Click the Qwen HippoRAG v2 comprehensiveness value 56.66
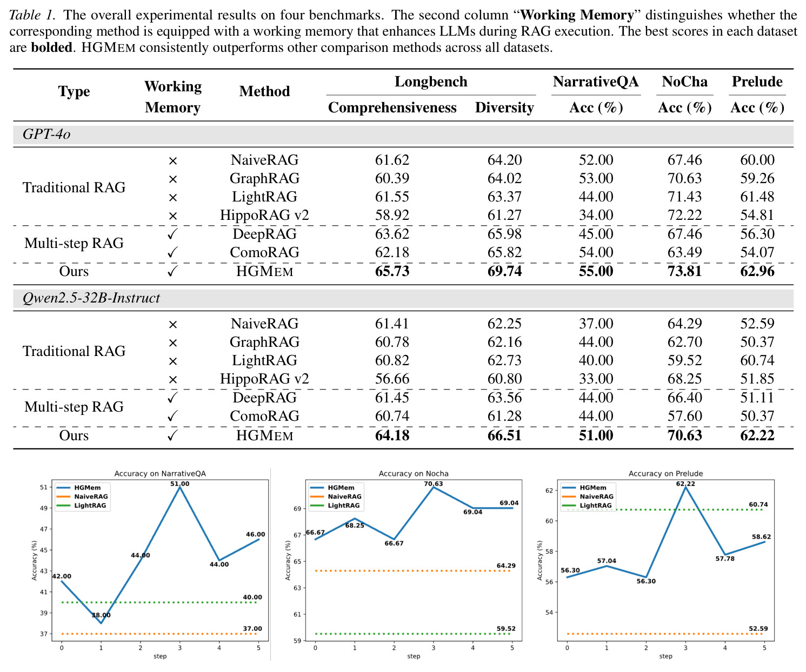The height and width of the screenshot is (672, 806). click(x=392, y=379)
